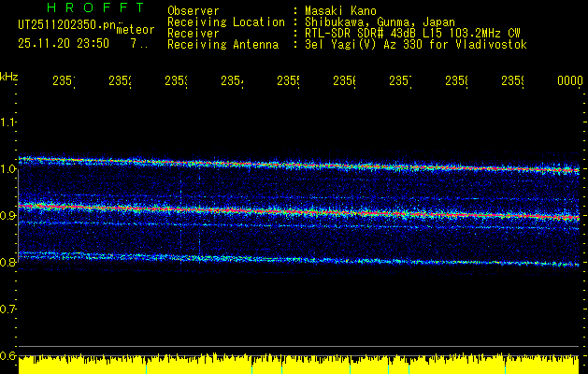Click the 0000 time marker

569,82
